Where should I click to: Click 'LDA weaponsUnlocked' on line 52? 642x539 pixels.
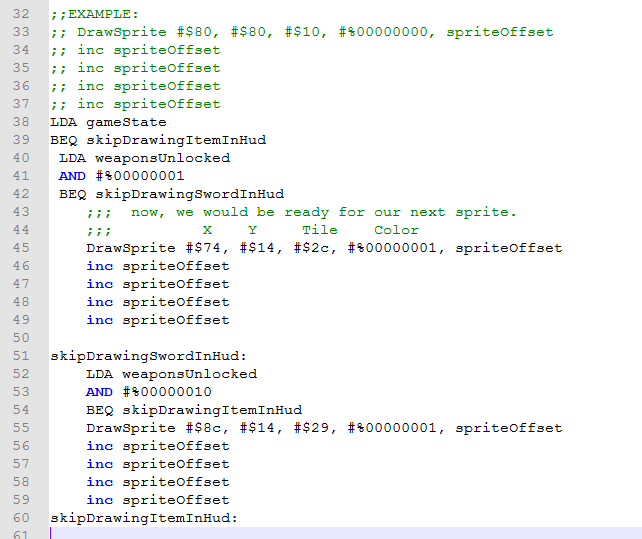[x=172, y=374]
